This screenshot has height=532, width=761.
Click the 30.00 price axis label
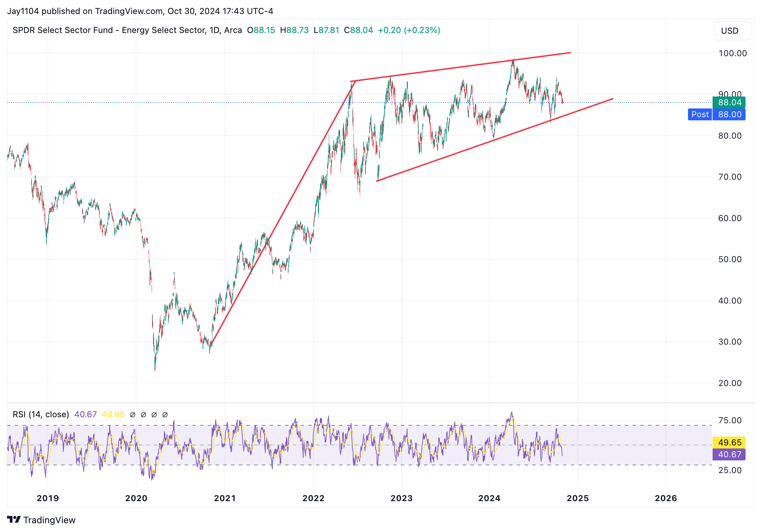tap(730, 342)
